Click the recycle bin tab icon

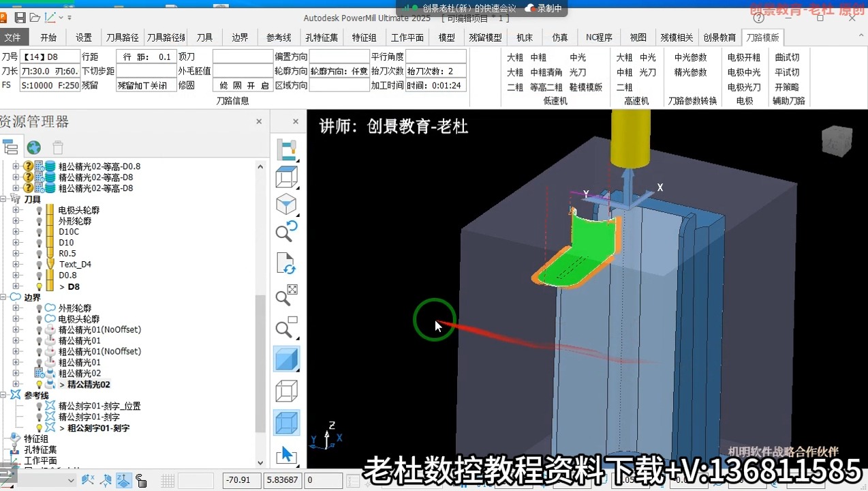coord(58,147)
